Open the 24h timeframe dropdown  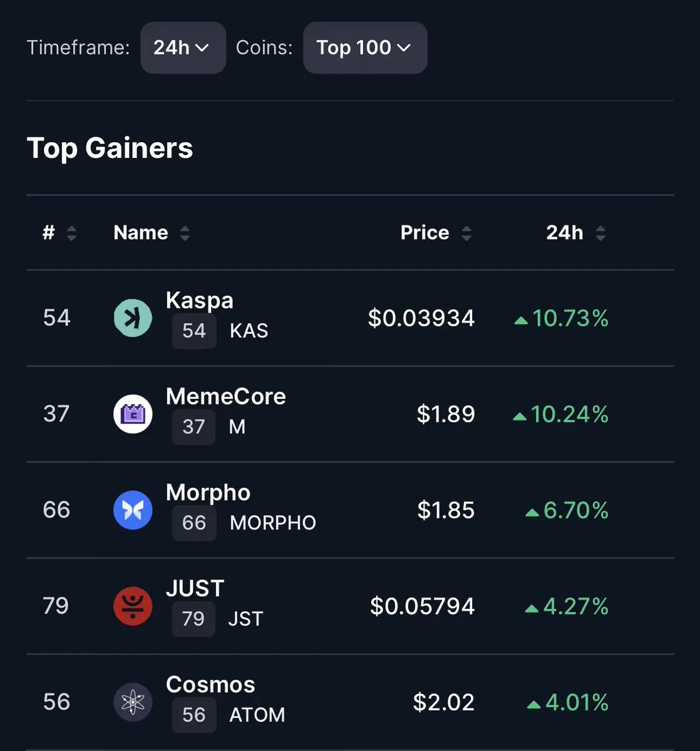click(x=183, y=48)
